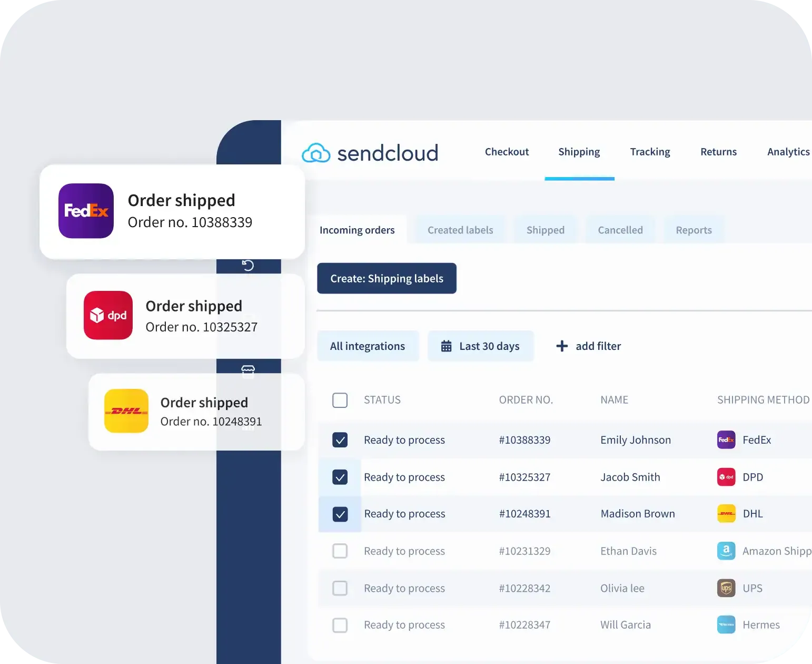Viewport: 812px width, 664px height.
Task: Click order number #10325327 in the table
Action: click(x=524, y=477)
